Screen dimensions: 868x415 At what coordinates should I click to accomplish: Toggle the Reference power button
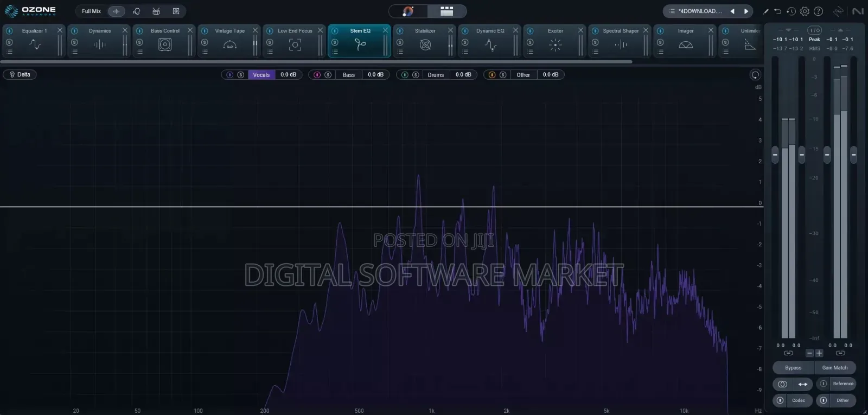[x=823, y=384]
